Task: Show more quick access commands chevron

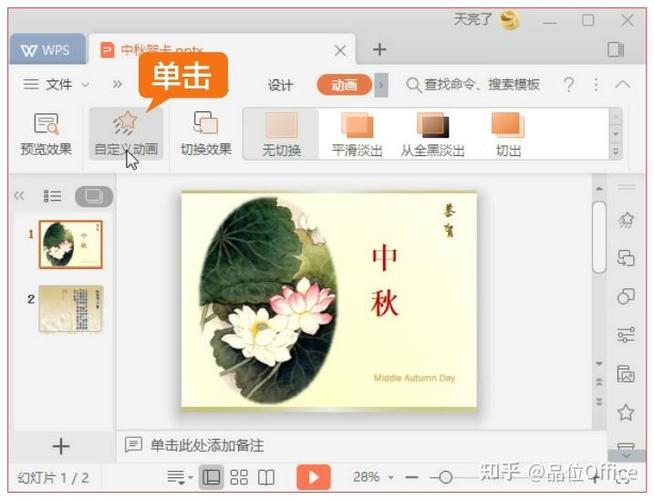Action: [117, 85]
